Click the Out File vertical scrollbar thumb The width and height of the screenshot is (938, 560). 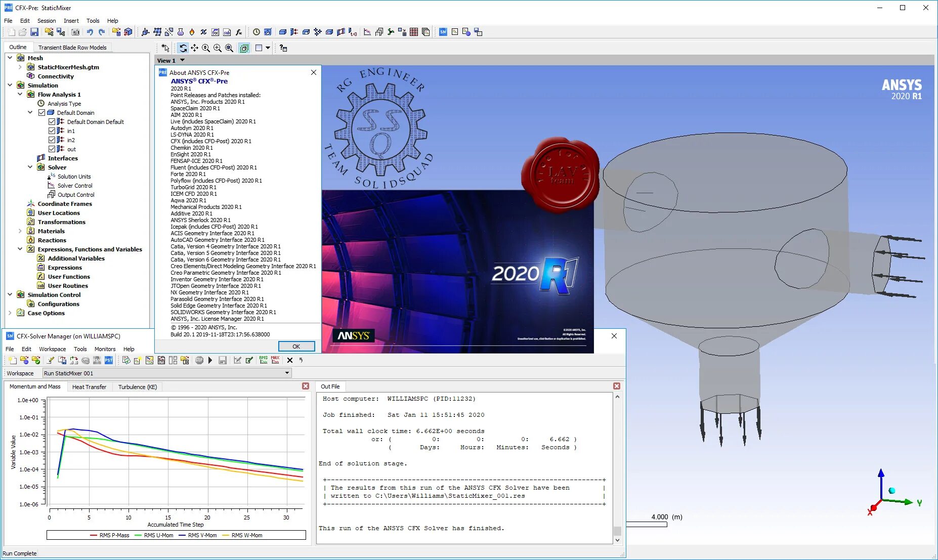coord(617,531)
